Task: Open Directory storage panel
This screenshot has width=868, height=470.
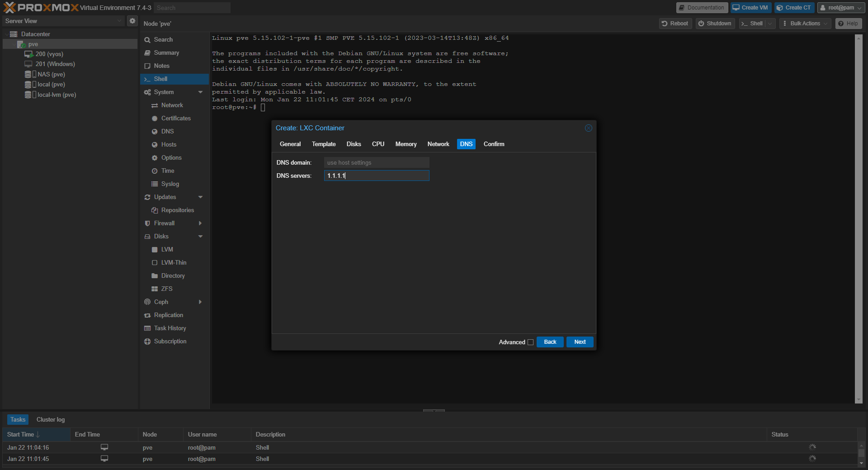Action: 175,275
